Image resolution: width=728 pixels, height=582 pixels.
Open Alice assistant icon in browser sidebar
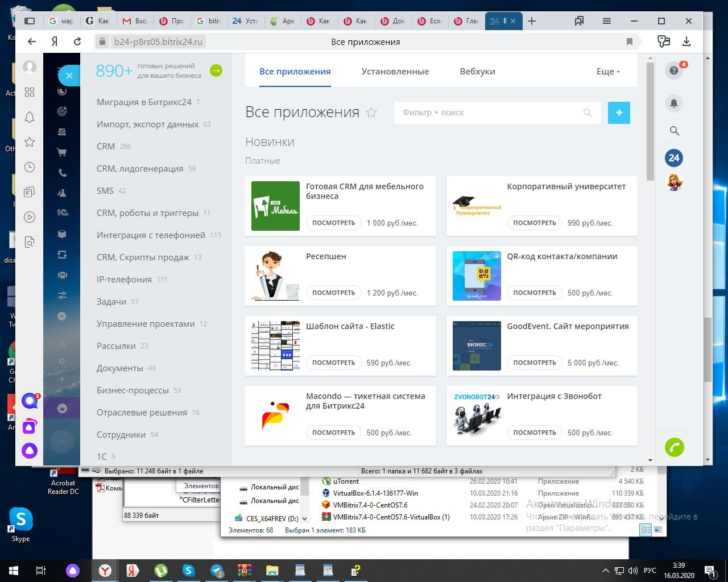pos(30,451)
